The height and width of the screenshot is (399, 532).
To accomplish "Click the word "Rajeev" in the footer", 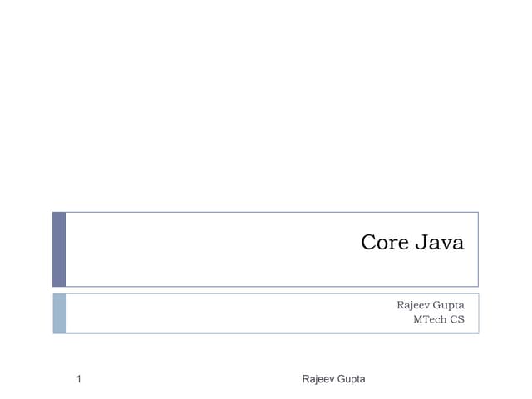I will (x=318, y=379).
